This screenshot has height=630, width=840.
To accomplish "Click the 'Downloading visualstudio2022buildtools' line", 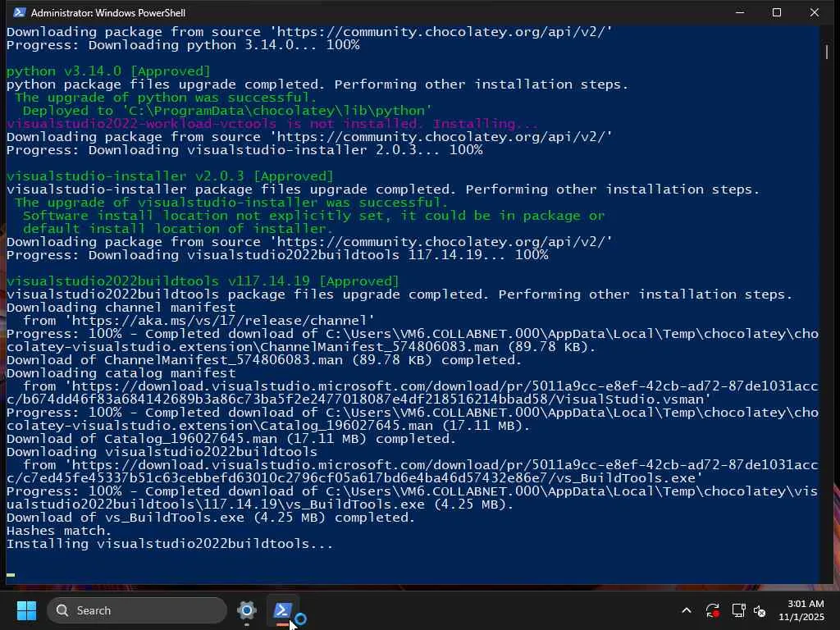I will (x=162, y=452).
